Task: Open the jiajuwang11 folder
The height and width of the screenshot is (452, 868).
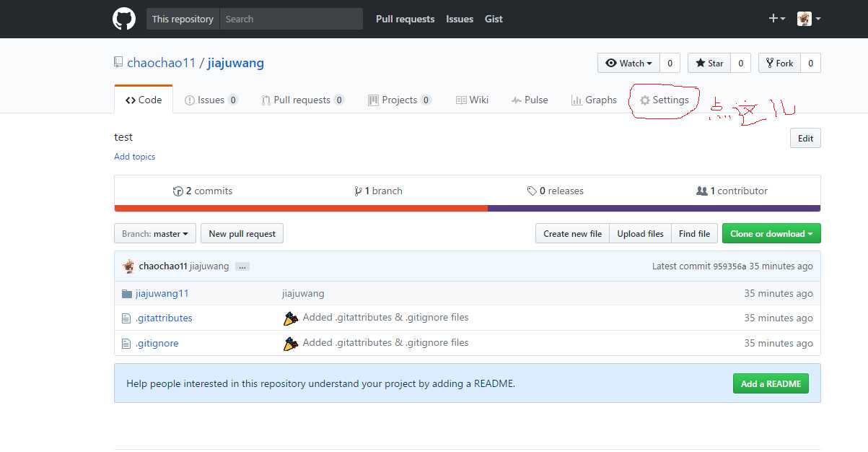Action: 162,294
